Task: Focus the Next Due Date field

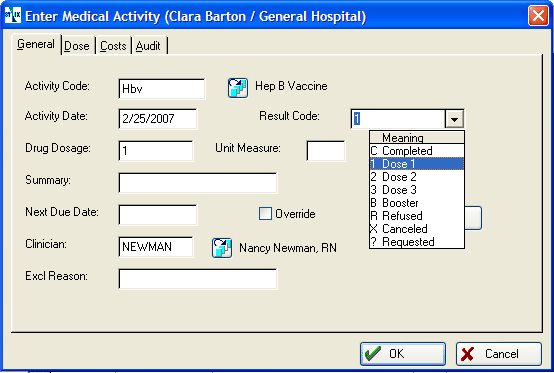Action: click(x=158, y=215)
